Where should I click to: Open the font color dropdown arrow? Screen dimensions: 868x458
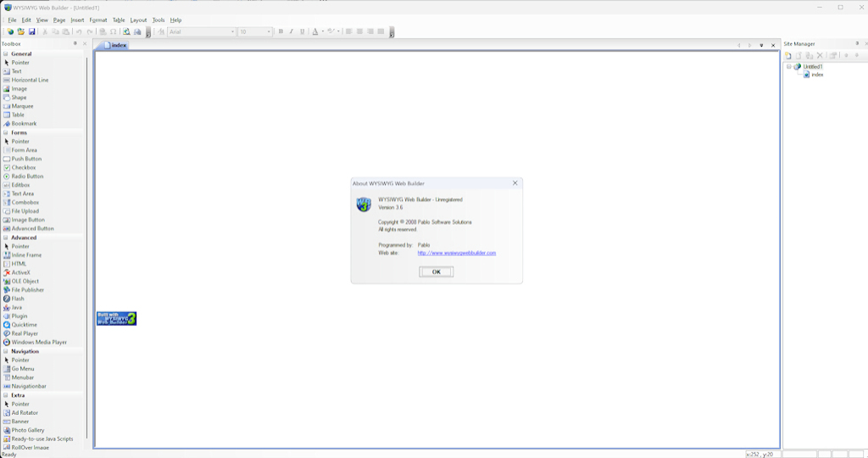point(323,31)
